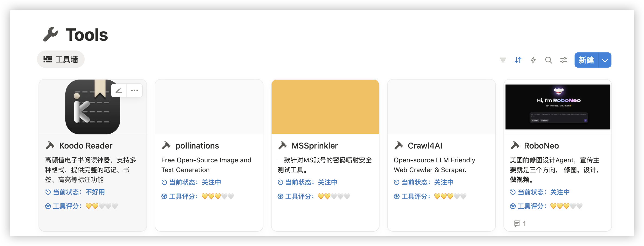
Task: Click the 新建 button
Action: [x=586, y=60]
